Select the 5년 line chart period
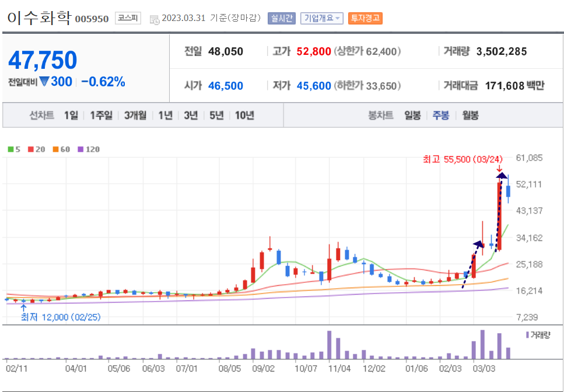The width and height of the screenshot is (564, 392). (216, 116)
